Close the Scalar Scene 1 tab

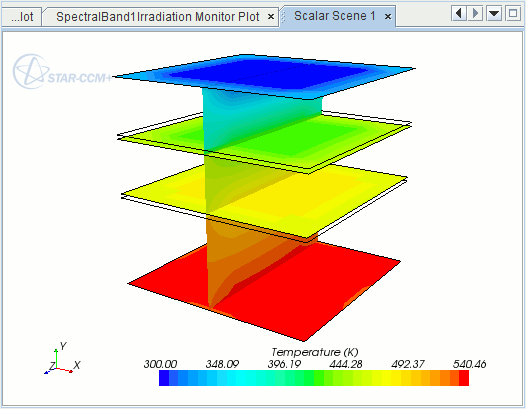click(x=388, y=16)
